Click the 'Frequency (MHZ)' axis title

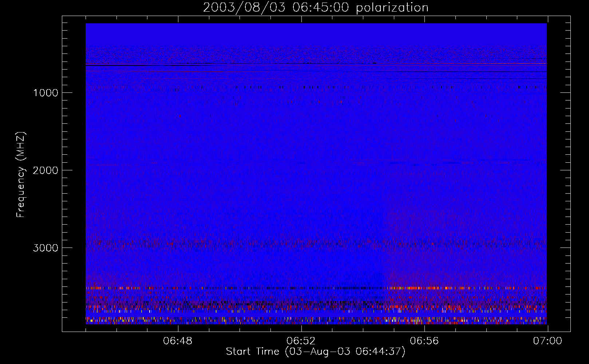(x=20, y=175)
